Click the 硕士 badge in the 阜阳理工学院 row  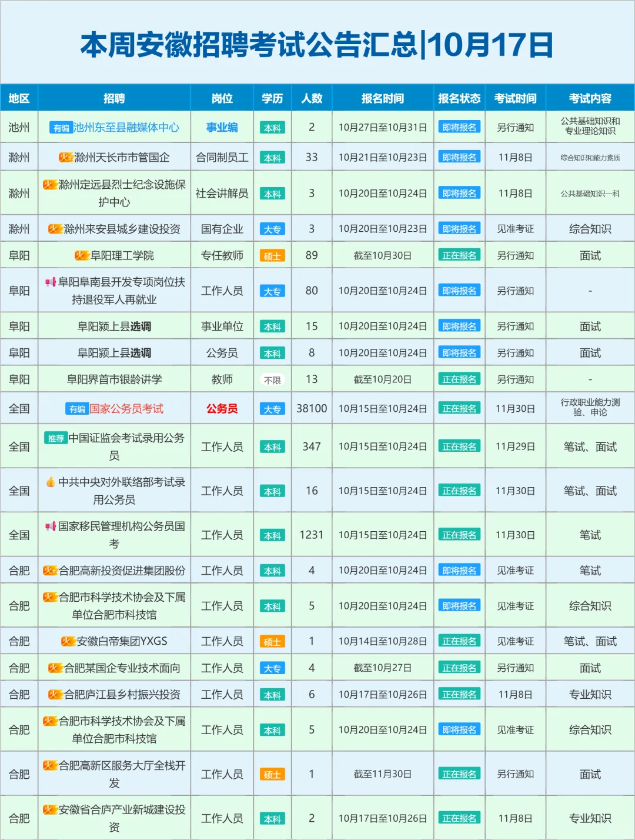[272, 255]
